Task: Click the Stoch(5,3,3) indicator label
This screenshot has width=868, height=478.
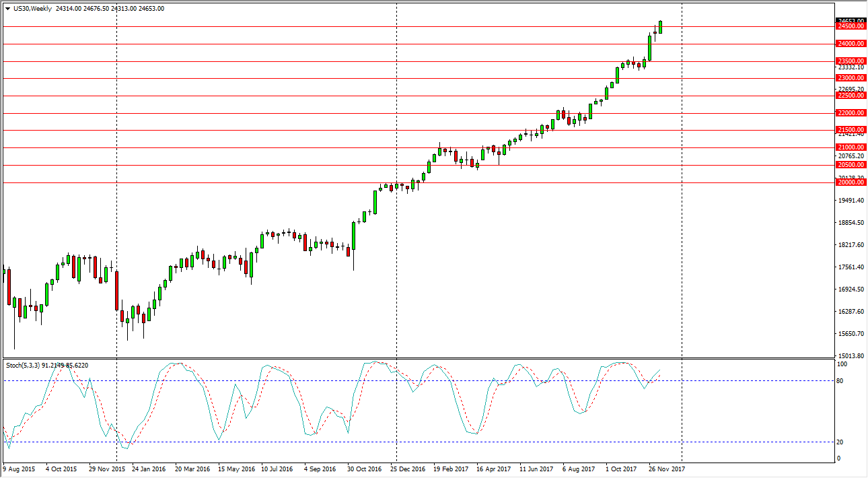Action: pos(47,366)
